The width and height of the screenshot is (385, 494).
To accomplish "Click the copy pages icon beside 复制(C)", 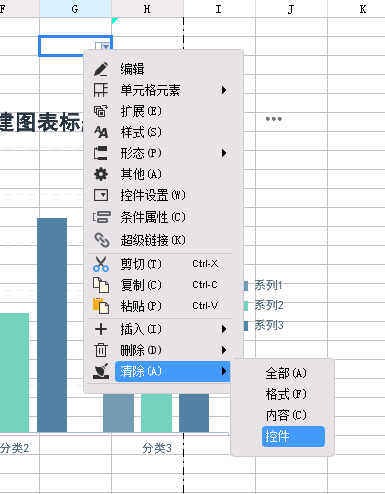I will 101,285.
